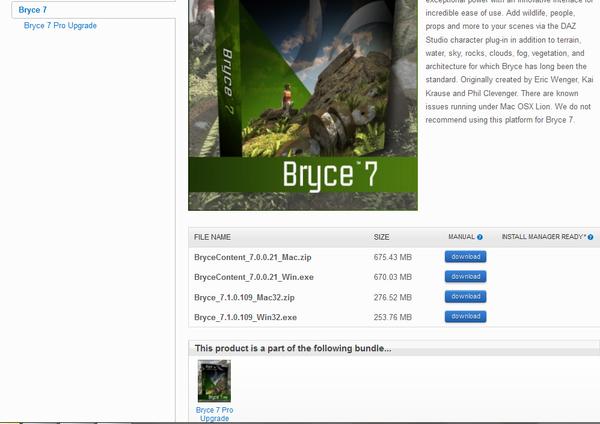Screen dimensions: 600x424
Task: Click the INSTALL MANAGER READY header label
Action: point(543,237)
